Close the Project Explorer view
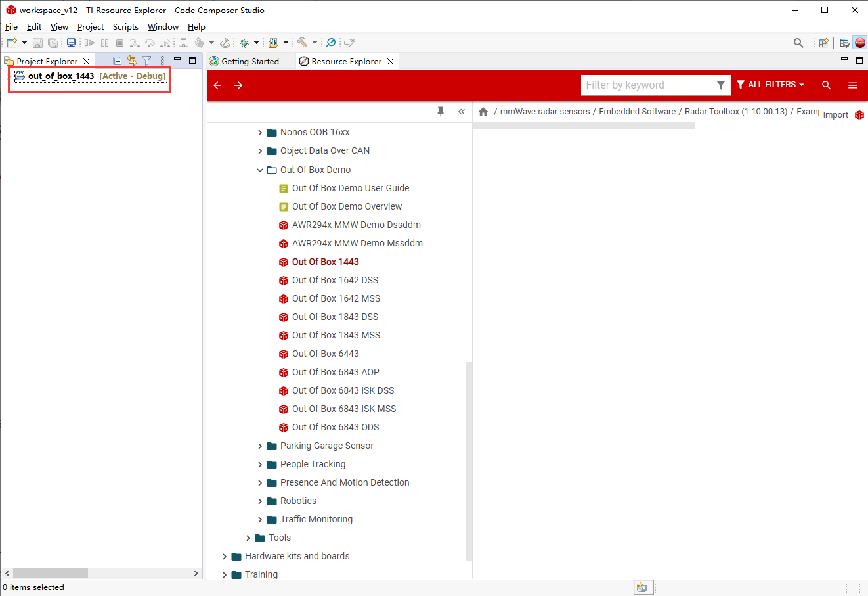This screenshot has width=868, height=596. tap(86, 61)
